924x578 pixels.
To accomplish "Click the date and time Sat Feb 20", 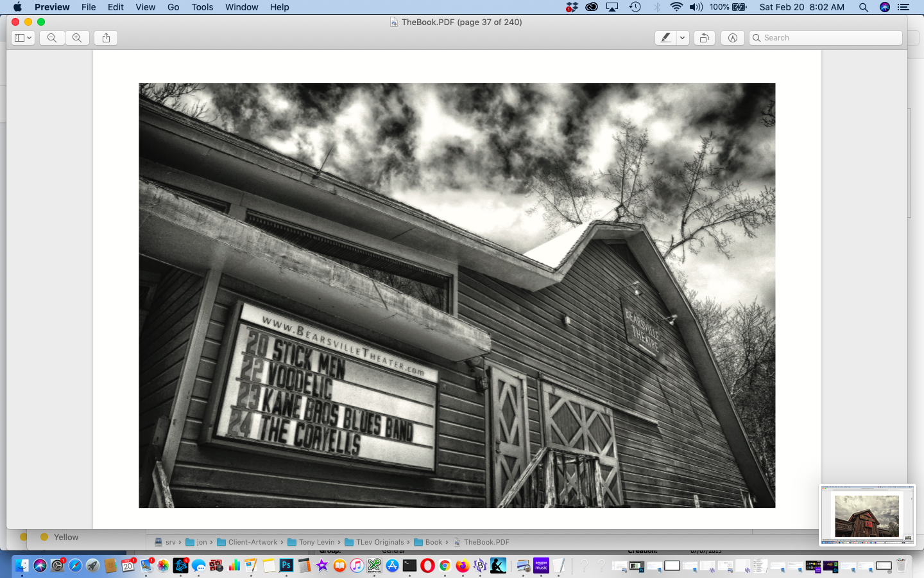I will [801, 7].
